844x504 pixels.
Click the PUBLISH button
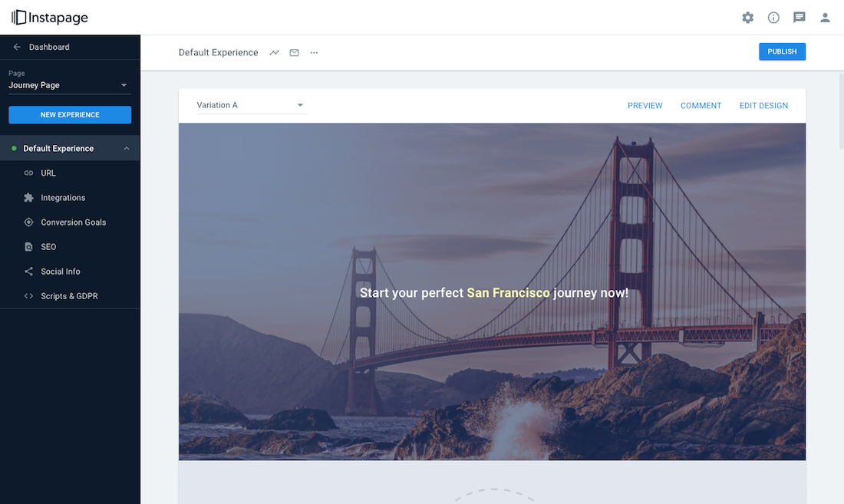pos(782,51)
